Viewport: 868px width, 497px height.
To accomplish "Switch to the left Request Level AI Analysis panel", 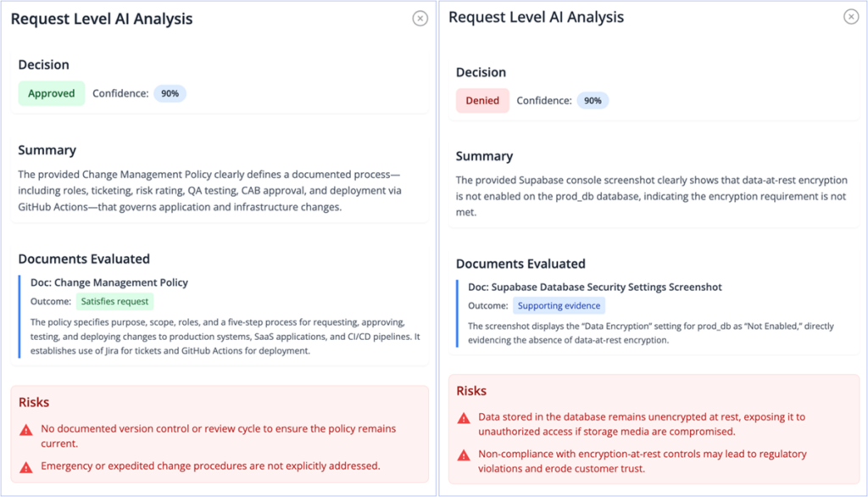I will click(101, 18).
